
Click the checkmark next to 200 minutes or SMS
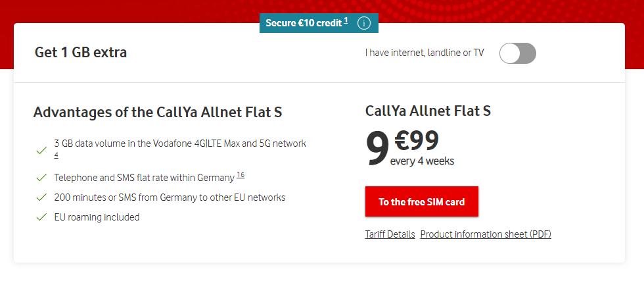(x=41, y=197)
